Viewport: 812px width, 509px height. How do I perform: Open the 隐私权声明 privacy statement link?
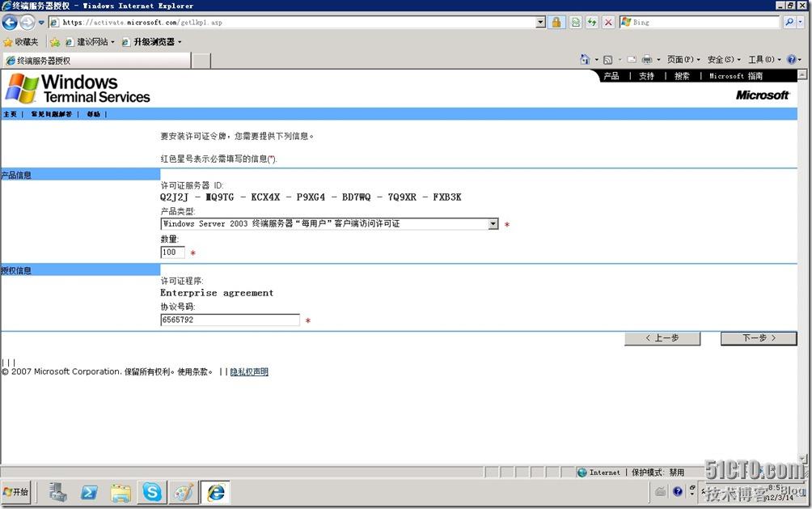[249, 371]
